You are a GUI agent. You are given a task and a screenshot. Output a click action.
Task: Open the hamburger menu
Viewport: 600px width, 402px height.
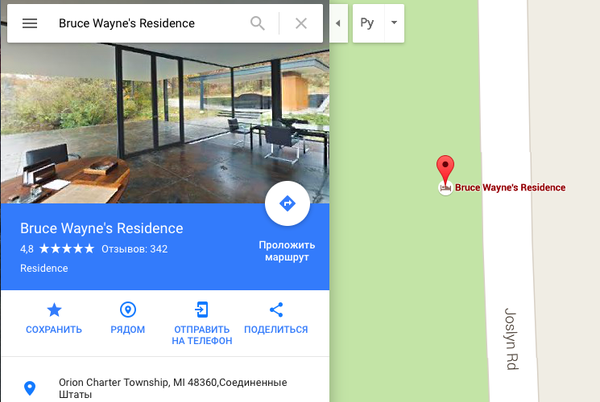tap(29, 23)
